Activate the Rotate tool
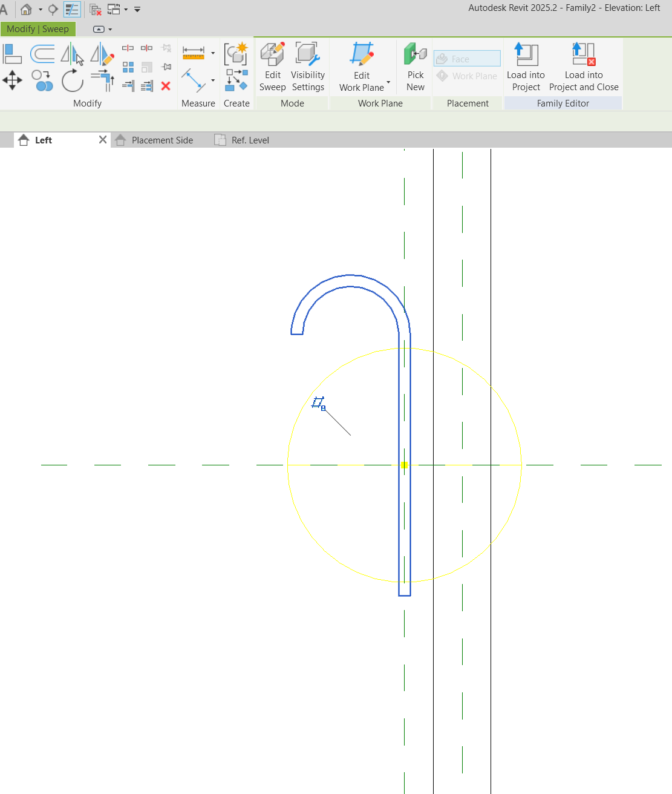This screenshot has width=672, height=794. (x=72, y=80)
